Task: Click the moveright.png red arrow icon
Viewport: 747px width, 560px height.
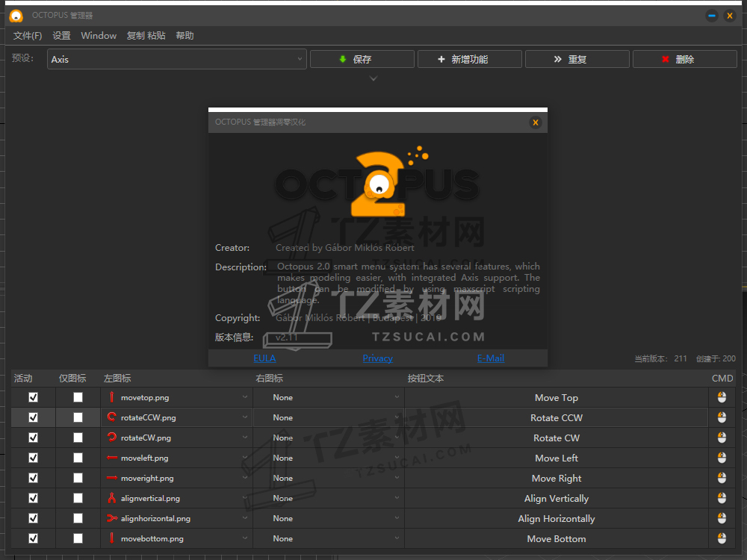Action: pos(112,478)
